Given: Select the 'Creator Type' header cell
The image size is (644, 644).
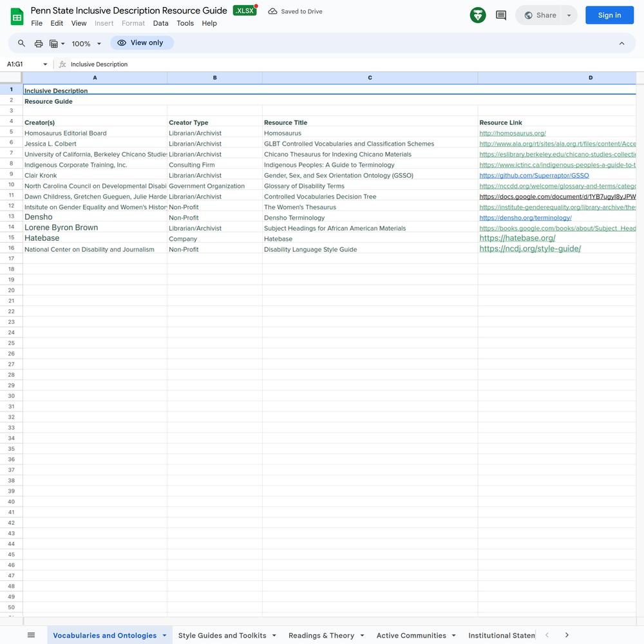Looking at the screenshot, I should click(214, 122).
